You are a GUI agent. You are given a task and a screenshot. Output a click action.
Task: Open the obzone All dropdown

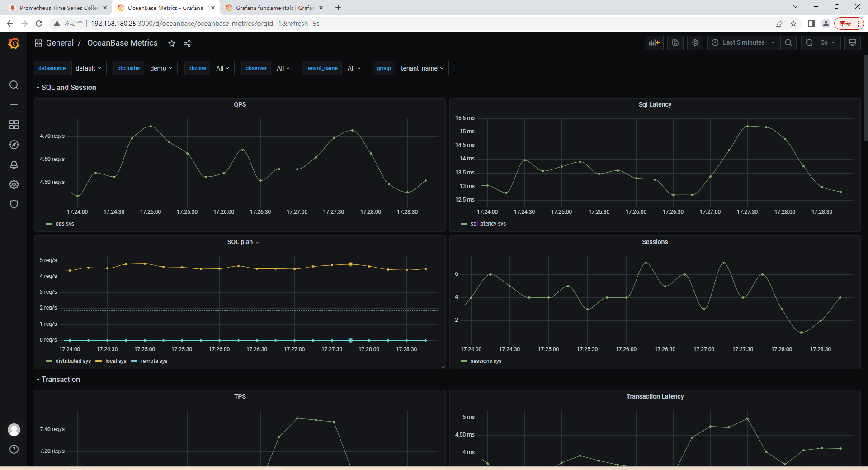click(x=223, y=68)
